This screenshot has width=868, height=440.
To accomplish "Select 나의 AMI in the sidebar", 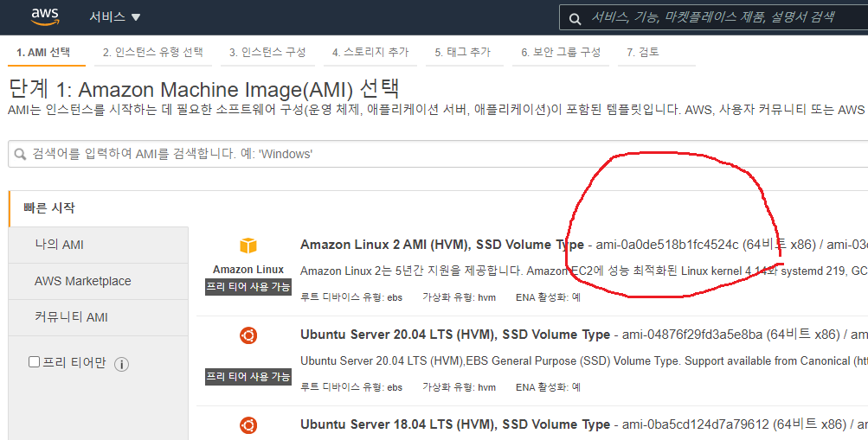I will pyautogui.click(x=60, y=245).
